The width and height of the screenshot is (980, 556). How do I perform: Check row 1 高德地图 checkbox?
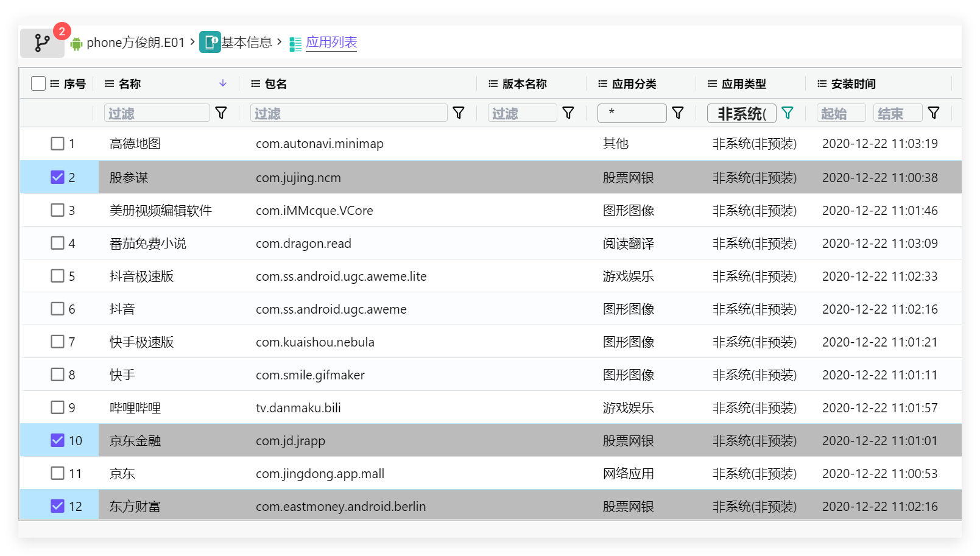click(x=57, y=144)
